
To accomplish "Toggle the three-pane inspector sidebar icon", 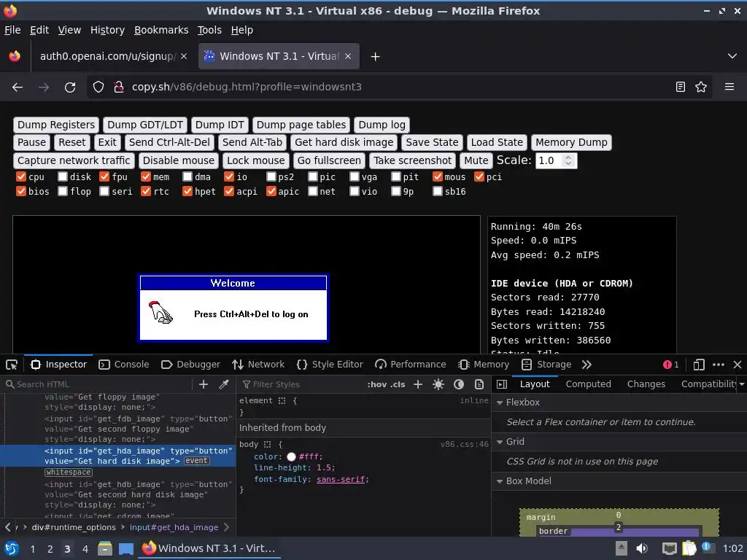I will click(x=502, y=384).
